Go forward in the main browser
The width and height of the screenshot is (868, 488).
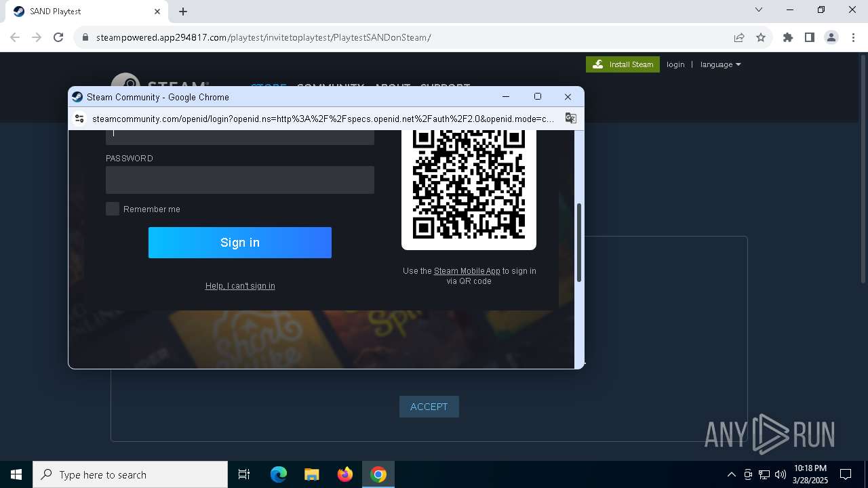point(37,37)
